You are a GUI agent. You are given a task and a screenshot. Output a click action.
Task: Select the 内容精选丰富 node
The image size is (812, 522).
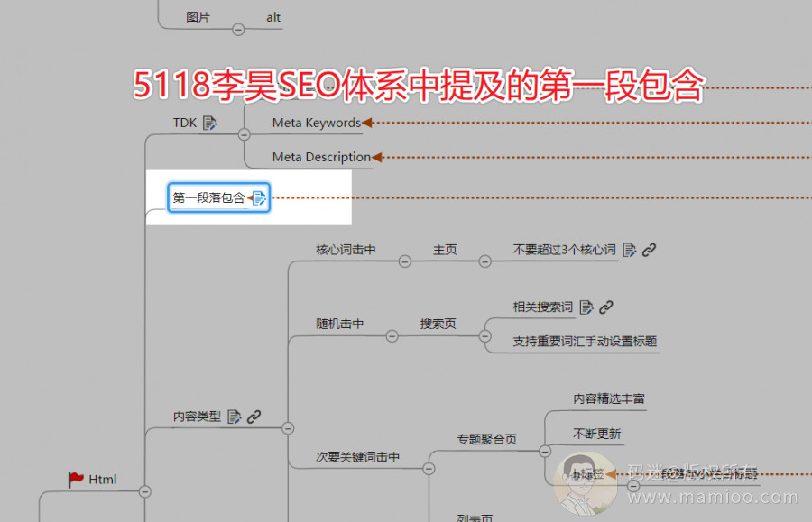tap(609, 398)
